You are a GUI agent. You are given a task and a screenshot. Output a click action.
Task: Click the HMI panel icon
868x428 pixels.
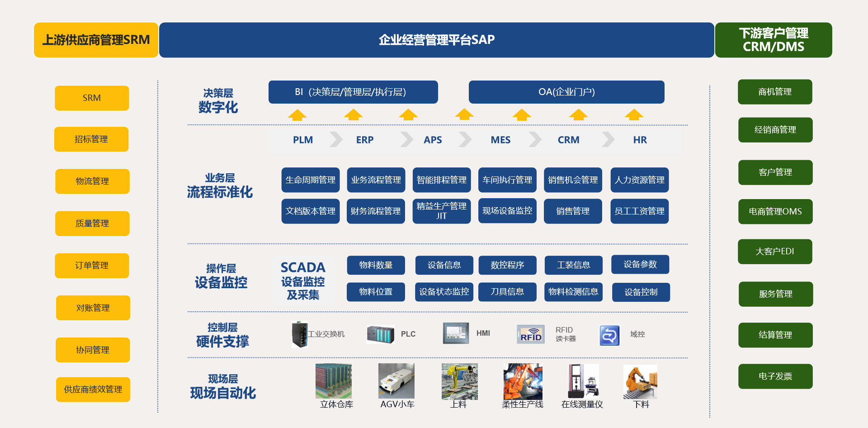tap(456, 333)
